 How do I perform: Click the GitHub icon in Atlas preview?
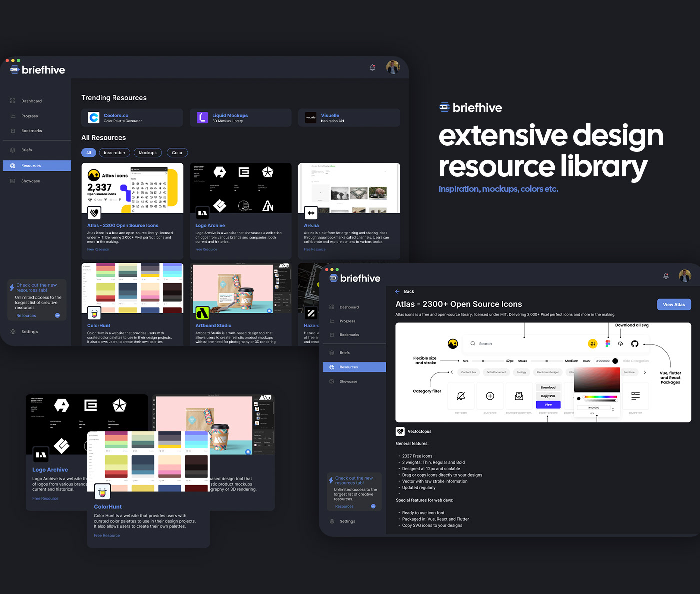coord(635,344)
